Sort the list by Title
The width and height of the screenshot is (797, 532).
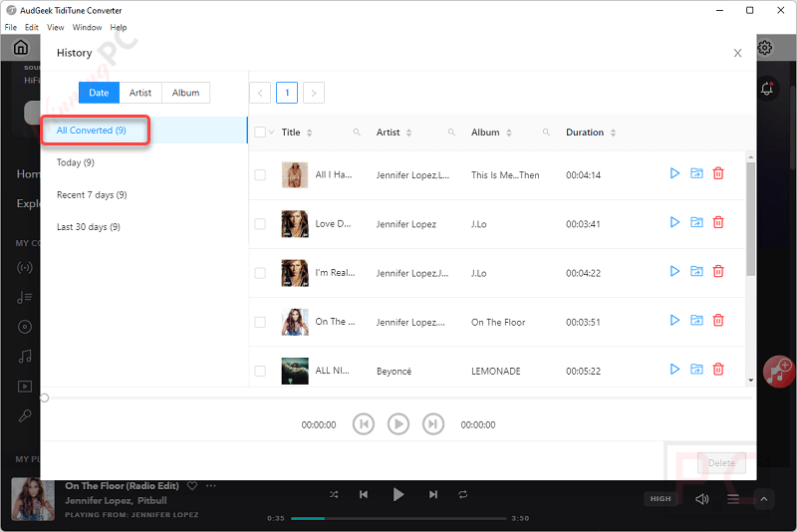click(x=310, y=133)
